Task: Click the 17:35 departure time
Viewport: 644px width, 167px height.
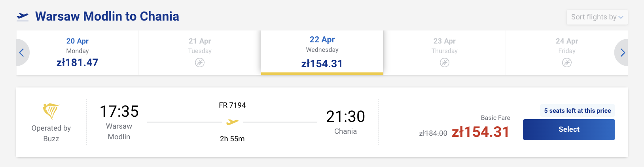Action: click(x=119, y=112)
